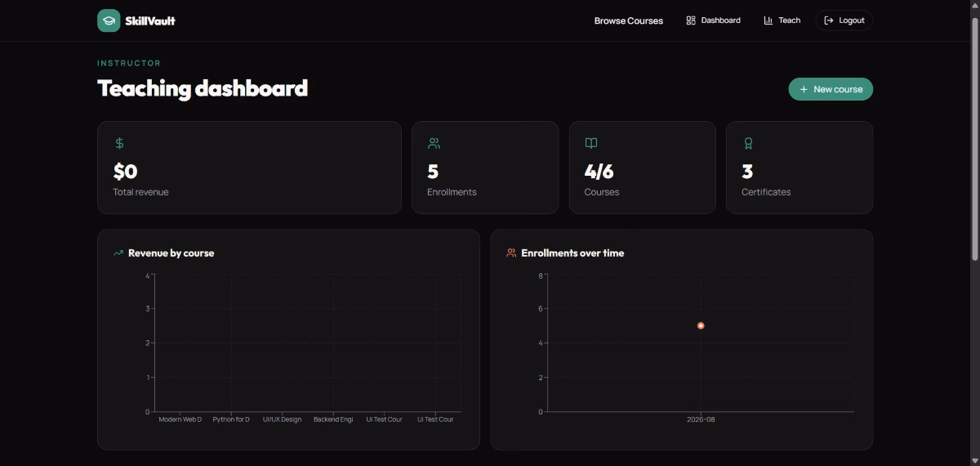Viewport: 980px width, 466px height.
Task: Click the Total revenue label
Action: coord(140,192)
